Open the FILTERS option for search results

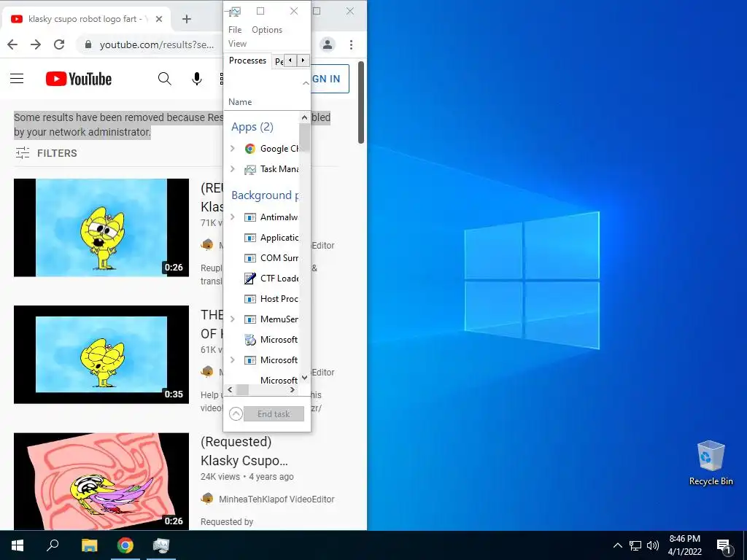pos(46,153)
